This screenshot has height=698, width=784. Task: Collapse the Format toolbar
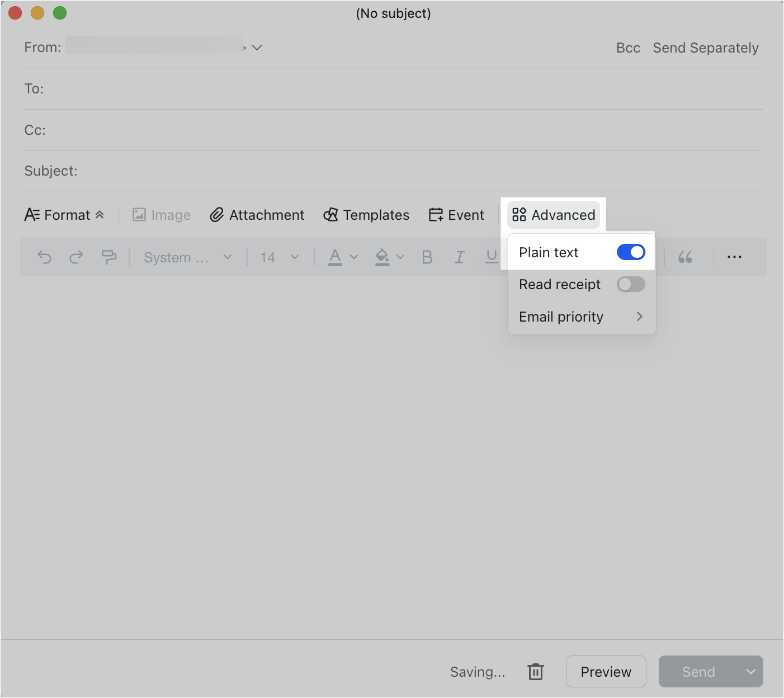click(101, 214)
